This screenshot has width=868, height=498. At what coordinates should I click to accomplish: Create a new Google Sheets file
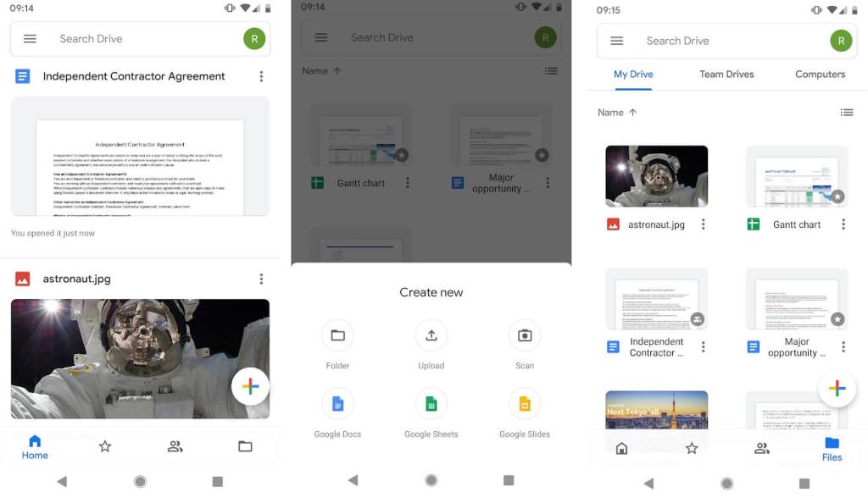431,404
